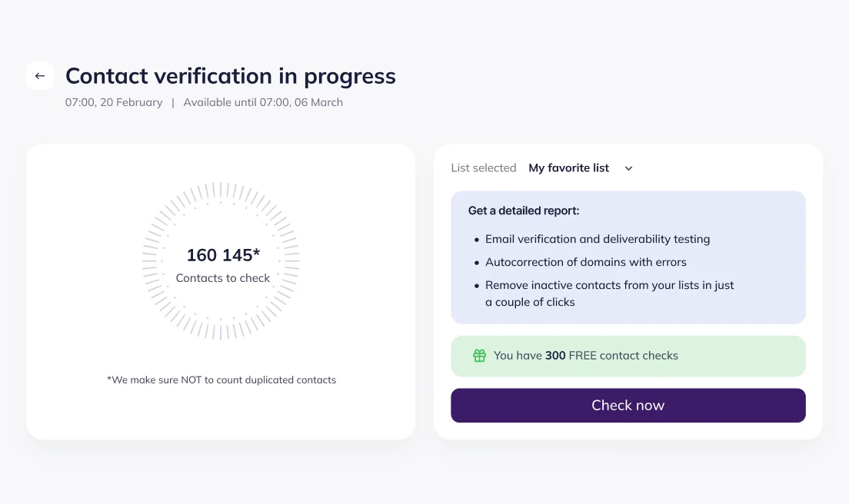Open the list selection chevron

pos(628,167)
